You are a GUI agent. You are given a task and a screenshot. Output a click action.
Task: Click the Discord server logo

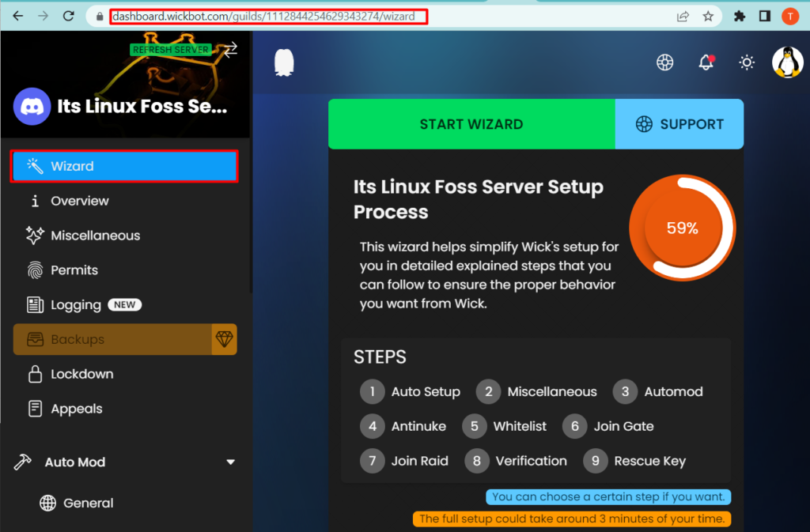point(32,106)
